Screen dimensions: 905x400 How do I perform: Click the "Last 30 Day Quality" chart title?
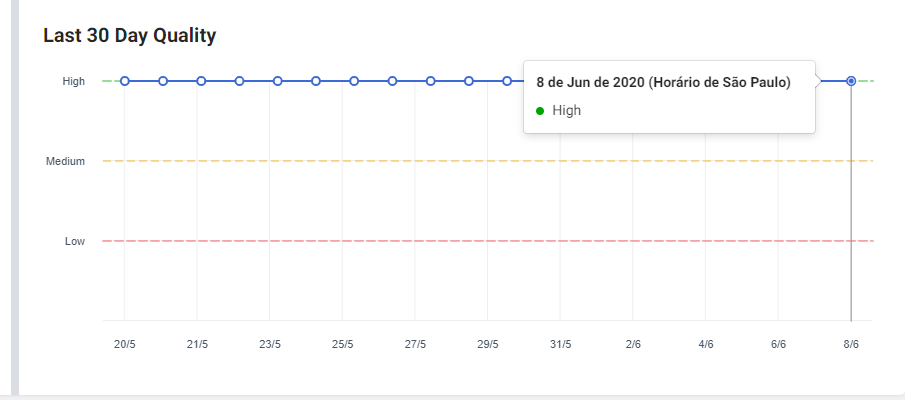point(130,36)
